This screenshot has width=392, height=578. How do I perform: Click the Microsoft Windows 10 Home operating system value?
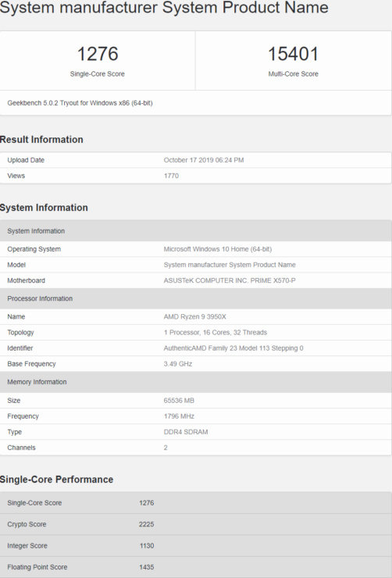tap(218, 249)
